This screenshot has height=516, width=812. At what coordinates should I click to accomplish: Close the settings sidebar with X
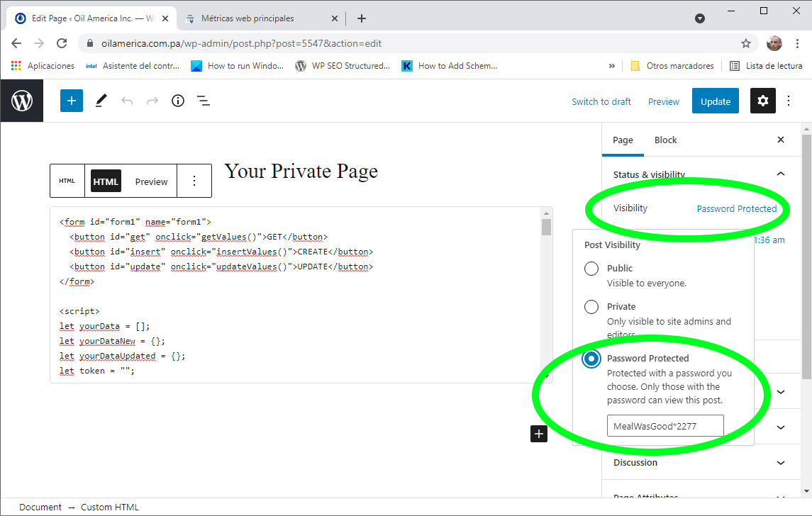click(x=781, y=140)
